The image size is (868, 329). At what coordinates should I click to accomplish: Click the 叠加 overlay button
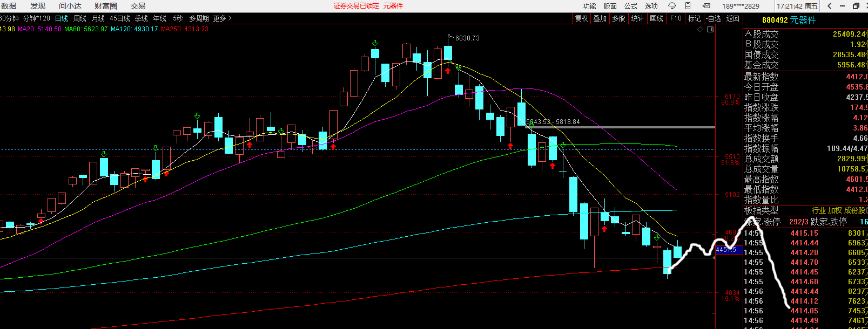pyautogui.click(x=600, y=18)
